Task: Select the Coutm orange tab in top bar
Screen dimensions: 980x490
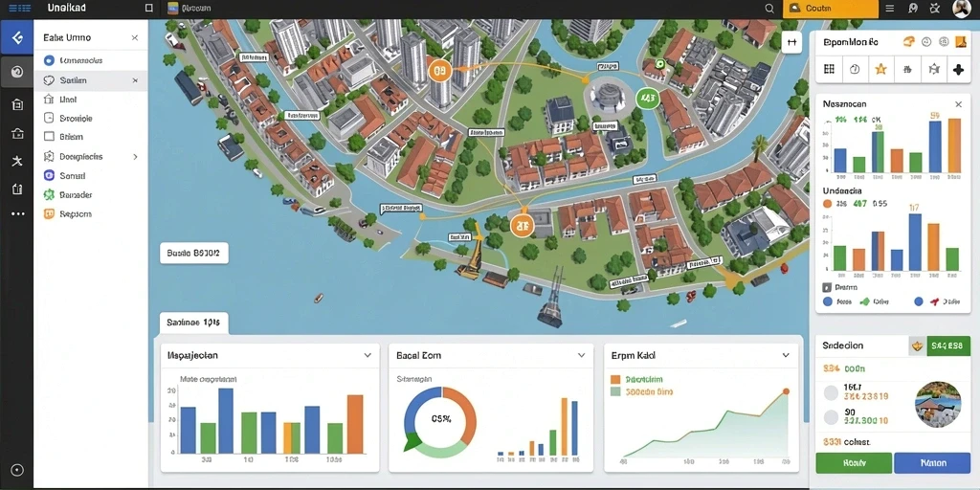Action: click(831, 8)
